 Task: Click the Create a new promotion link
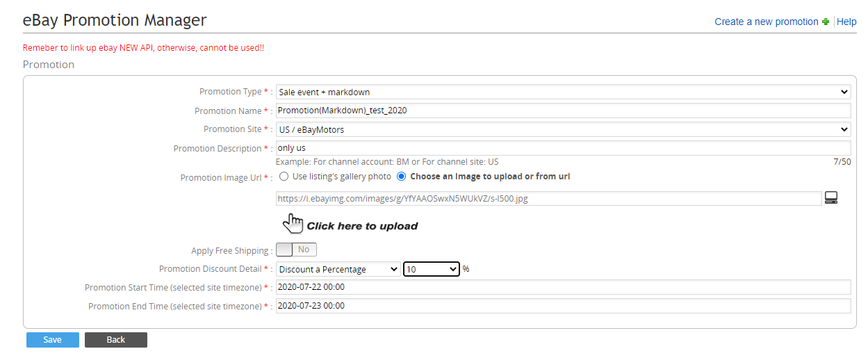pos(767,22)
